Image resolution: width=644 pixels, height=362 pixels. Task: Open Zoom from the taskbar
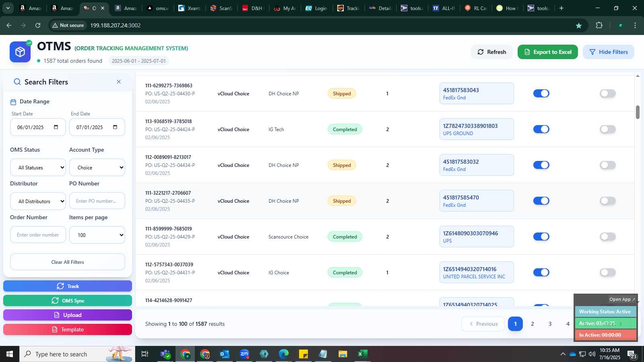pyautogui.click(x=244, y=354)
